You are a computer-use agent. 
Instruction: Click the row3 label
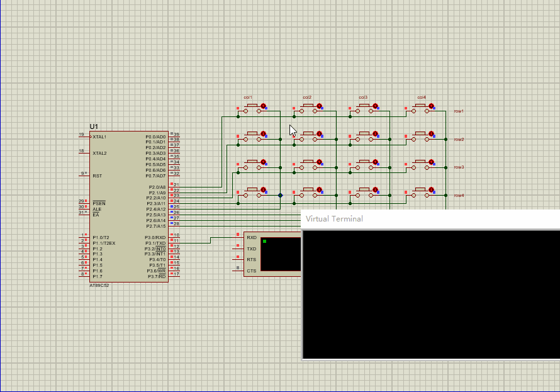pos(459,167)
